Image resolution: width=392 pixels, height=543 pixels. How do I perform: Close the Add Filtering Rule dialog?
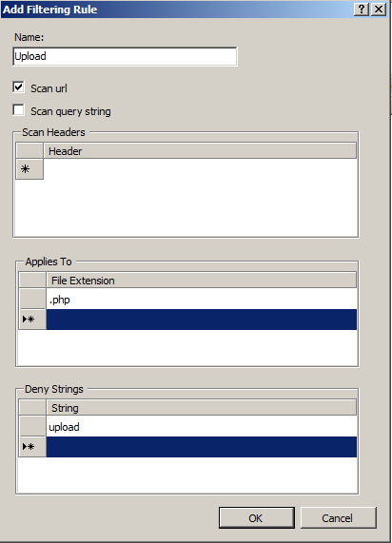coord(379,9)
